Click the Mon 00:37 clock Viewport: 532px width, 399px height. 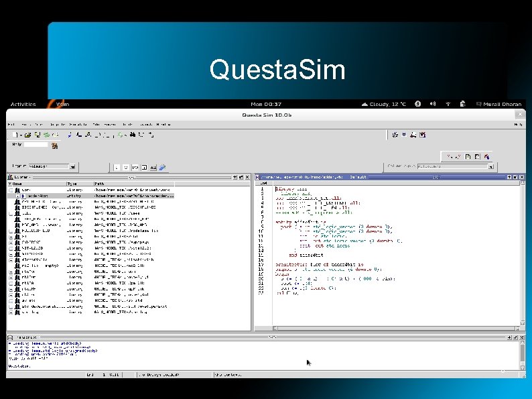266,104
